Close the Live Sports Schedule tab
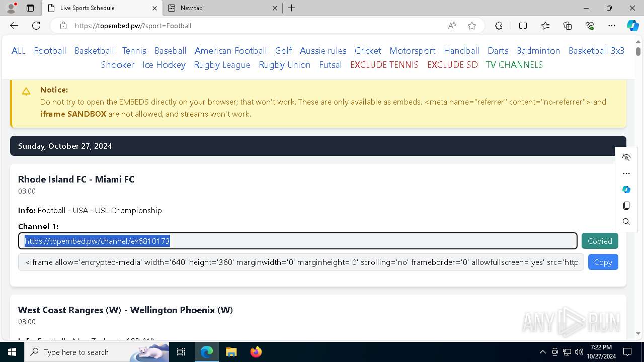The image size is (644, 362). coord(154,8)
